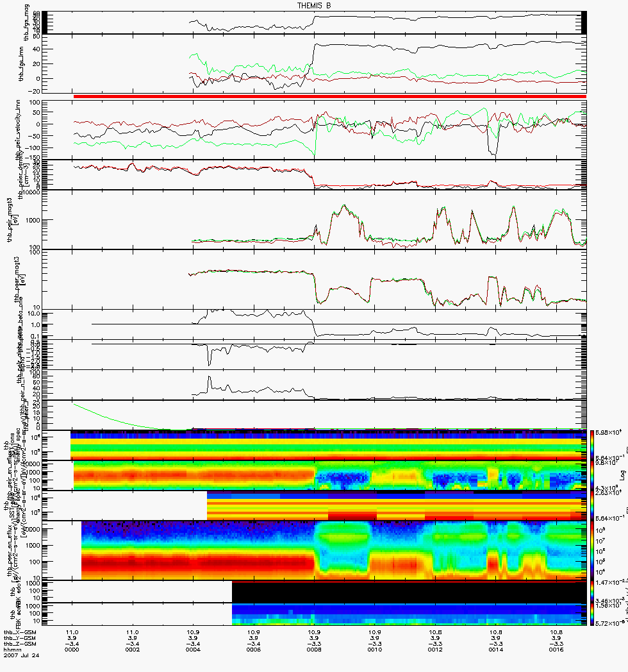Select the 0014 time tick label
The height and width of the screenshot is (672, 628).
[x=495, y=650]
